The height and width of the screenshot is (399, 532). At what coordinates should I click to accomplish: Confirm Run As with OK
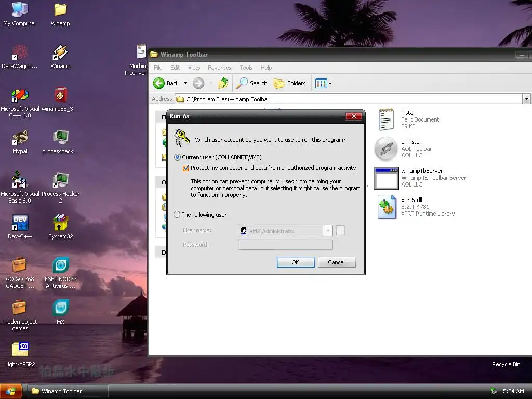(296, 262)
